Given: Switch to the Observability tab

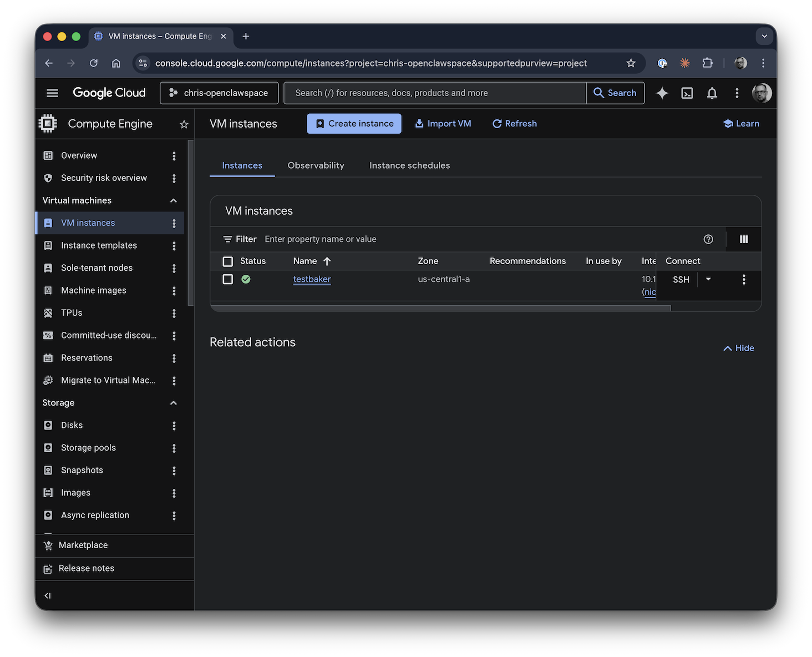Looking at the screenshot, I should [x=316, y=165].
